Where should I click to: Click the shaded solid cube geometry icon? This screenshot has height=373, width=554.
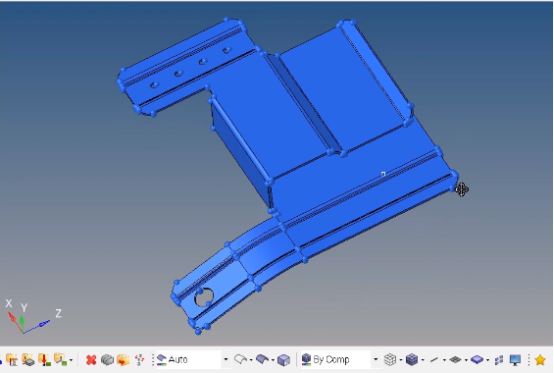[x=283, y=360]
